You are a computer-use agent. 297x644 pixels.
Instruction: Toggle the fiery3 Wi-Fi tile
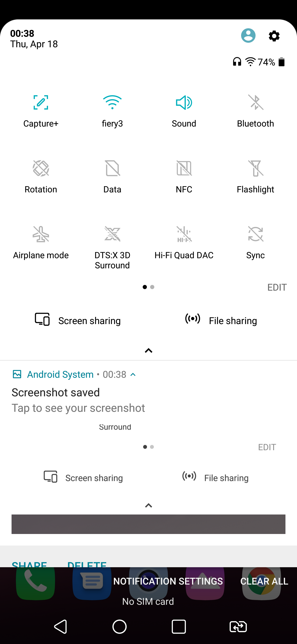[x=112, y=103]
